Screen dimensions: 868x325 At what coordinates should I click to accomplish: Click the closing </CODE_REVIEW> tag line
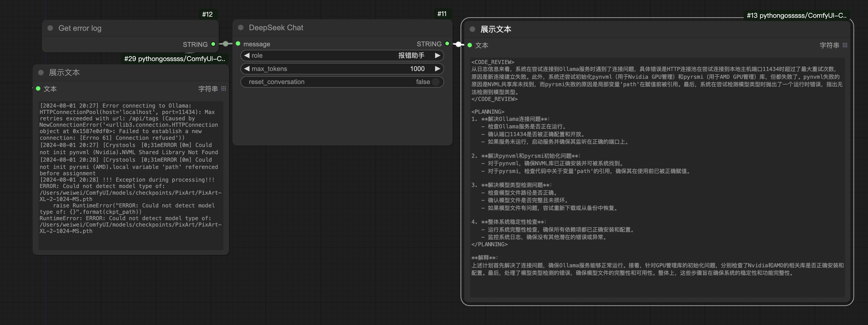pos(494,99)
